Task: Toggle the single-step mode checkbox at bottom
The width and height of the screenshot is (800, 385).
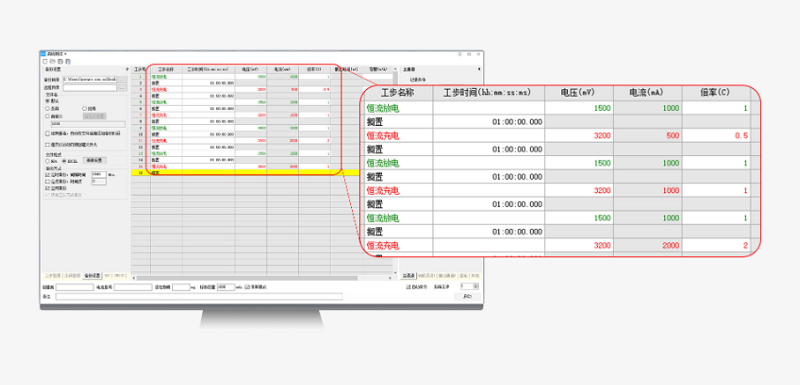Action: (x=247, y=287)
